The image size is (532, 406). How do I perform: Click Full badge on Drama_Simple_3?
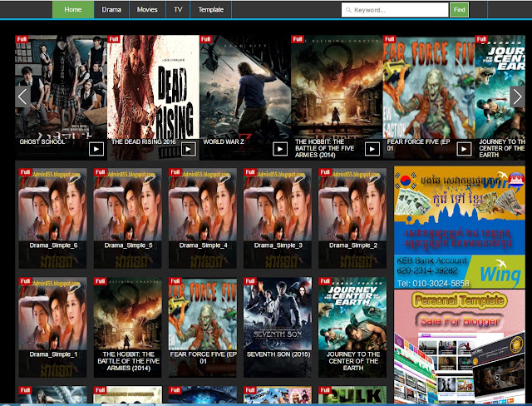click(x=249, y=172)
